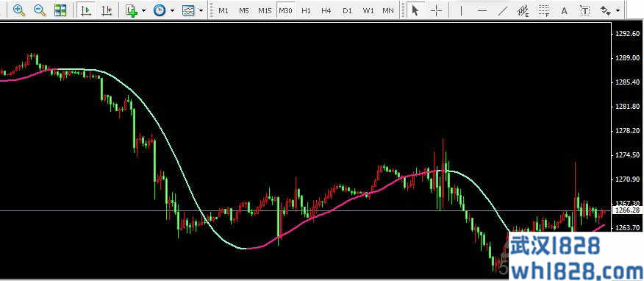This screenshot has width=644, height=281.
Task: Zoom in on the chart
Action: point(19,10)
